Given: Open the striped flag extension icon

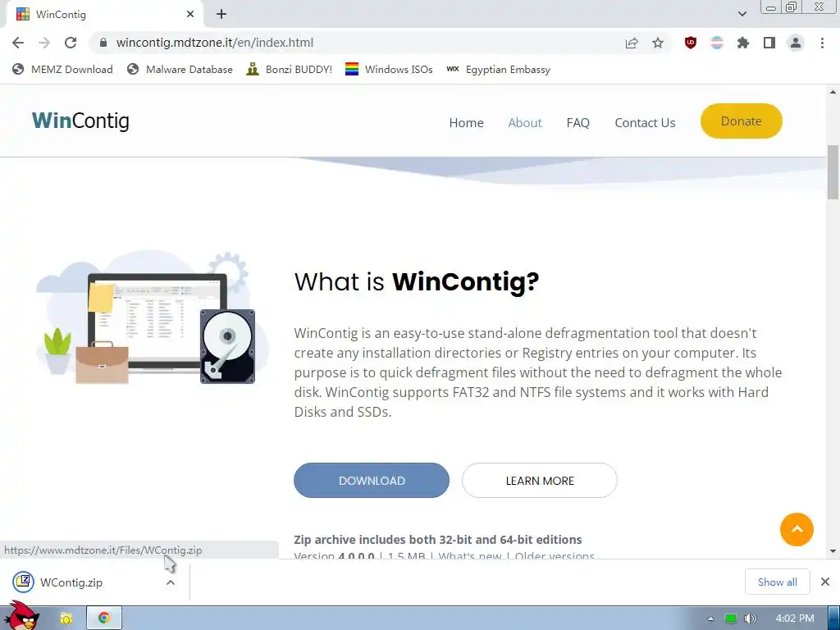Looking at the screenshot, I should 717,43.
